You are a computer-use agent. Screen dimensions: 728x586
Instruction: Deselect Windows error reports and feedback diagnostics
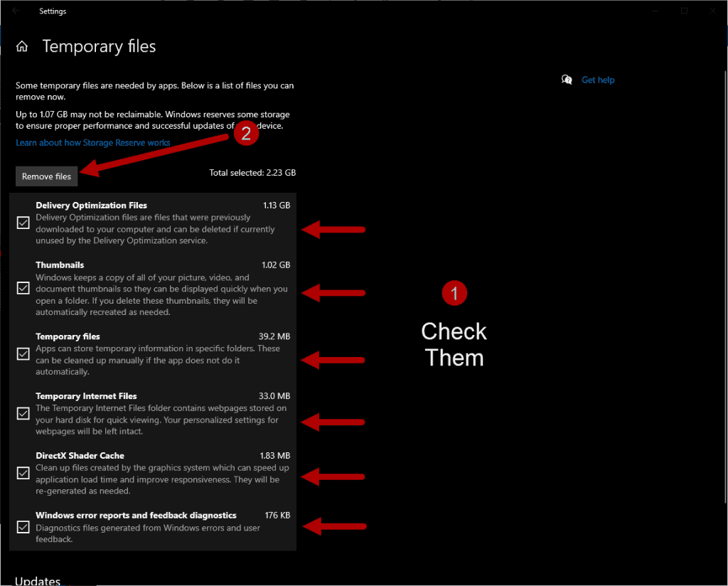22,527
